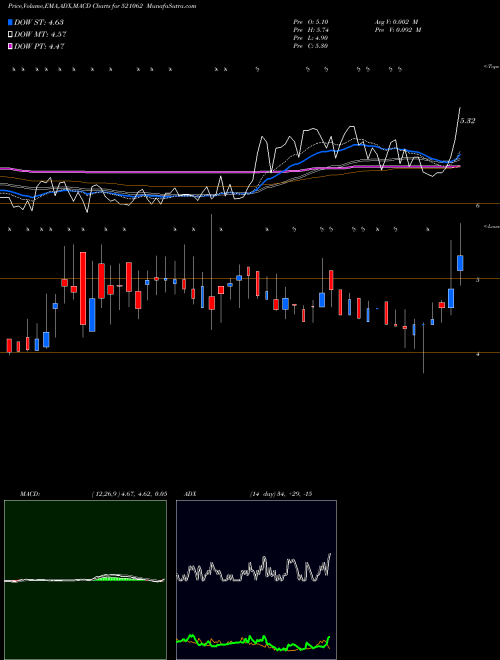Open the green MACD indicator chart
Image resolution: width=500 pixels, height=660 pixels.
point(85,580)
